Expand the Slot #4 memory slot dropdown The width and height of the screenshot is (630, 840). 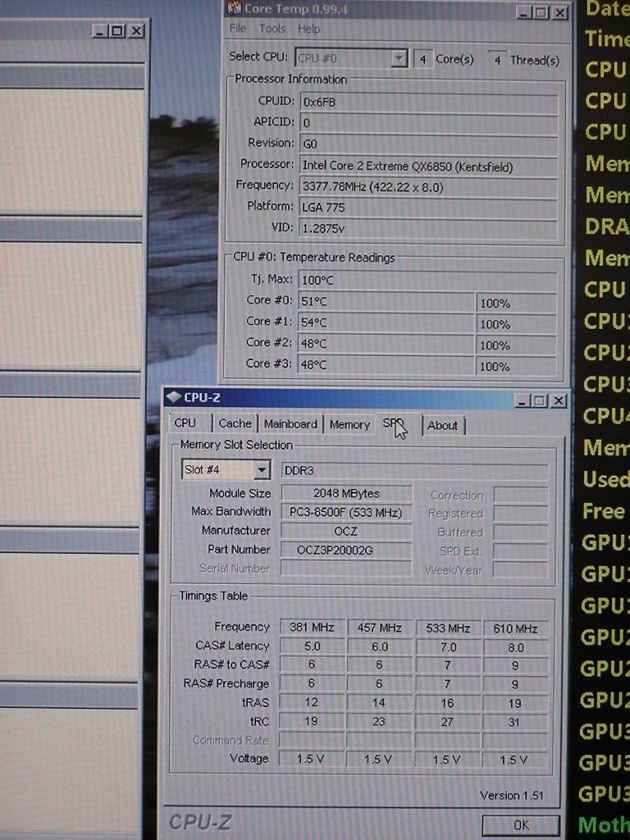tap(262, 470)
